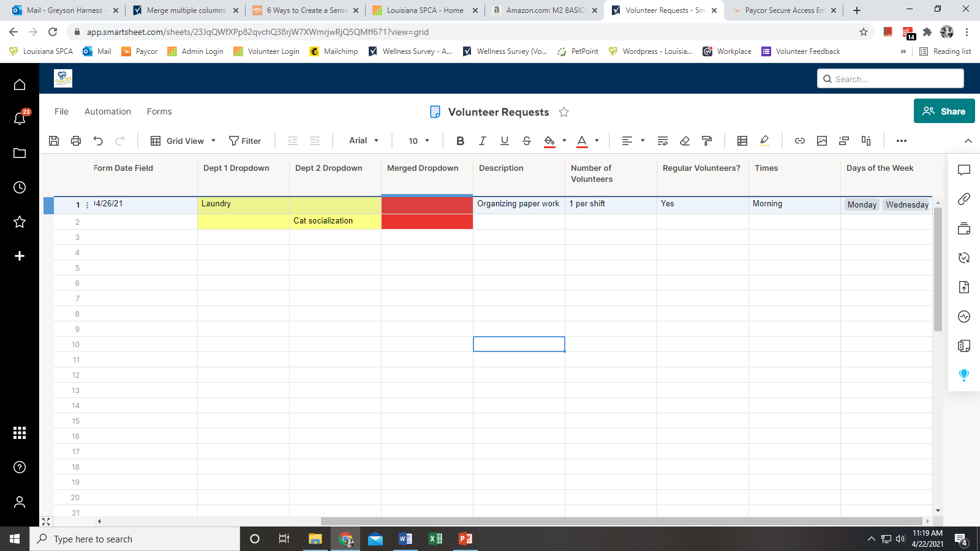Screen dimensions: 980x551
Task: Switch to the Paycor Secure Access tab
Action: (x=784, y=10)
